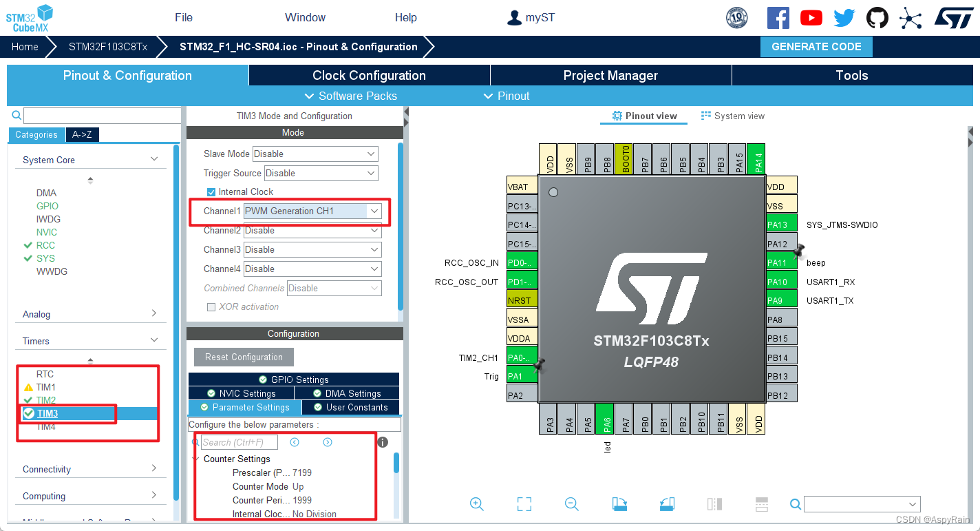Zoom in on the pinout view

(x=476, y=504)
